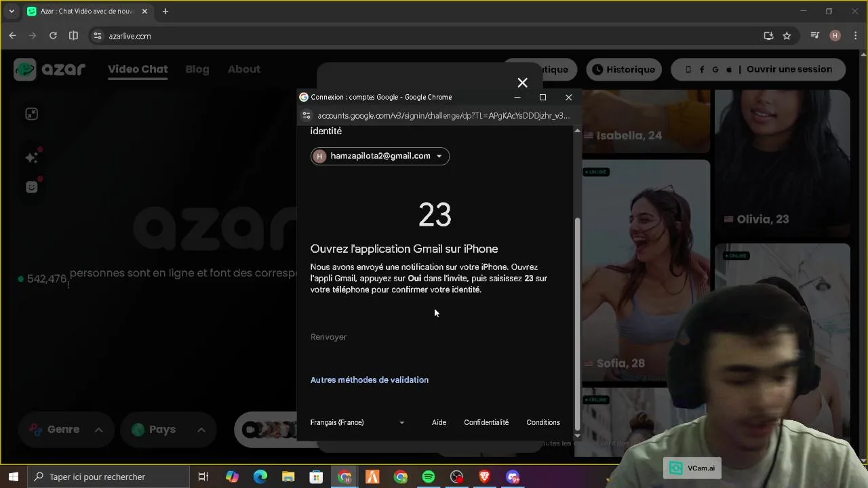Open Task View on the taskbar
Viewport: 868px width, 488px height.
tap(203, 476)
